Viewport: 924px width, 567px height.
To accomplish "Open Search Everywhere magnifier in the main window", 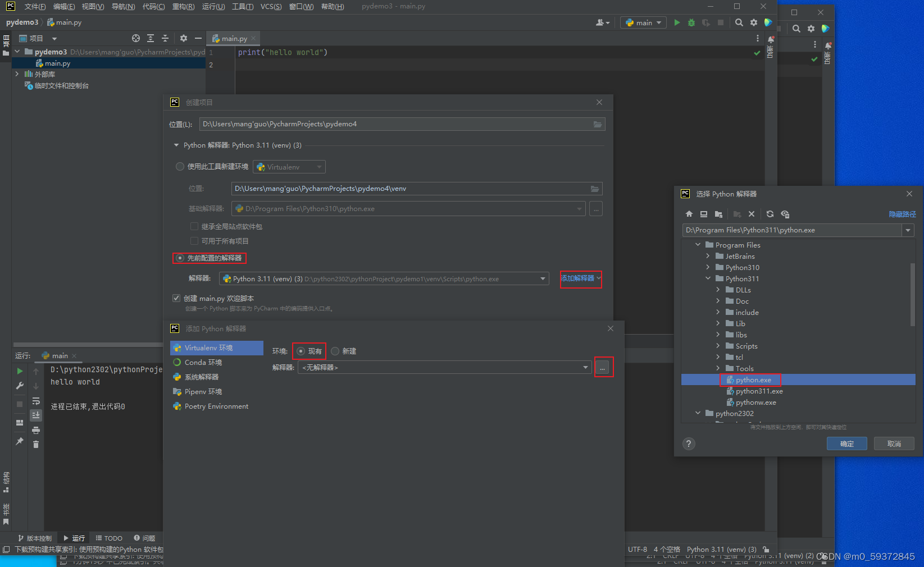I will [x=739, y=22].
